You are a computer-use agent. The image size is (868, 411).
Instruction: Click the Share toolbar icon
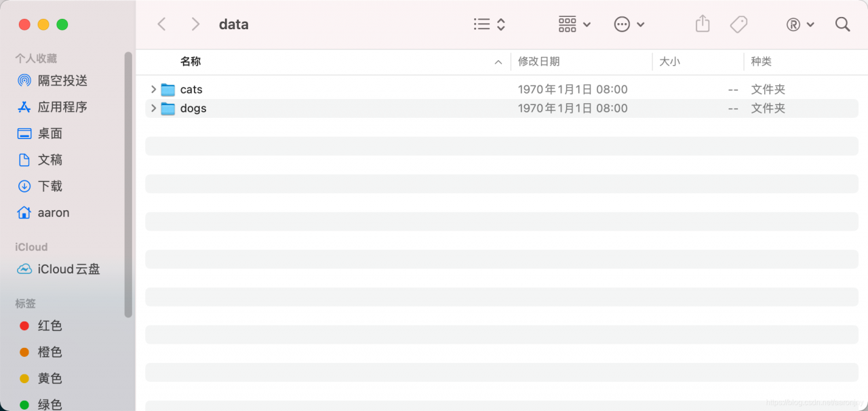703,24
